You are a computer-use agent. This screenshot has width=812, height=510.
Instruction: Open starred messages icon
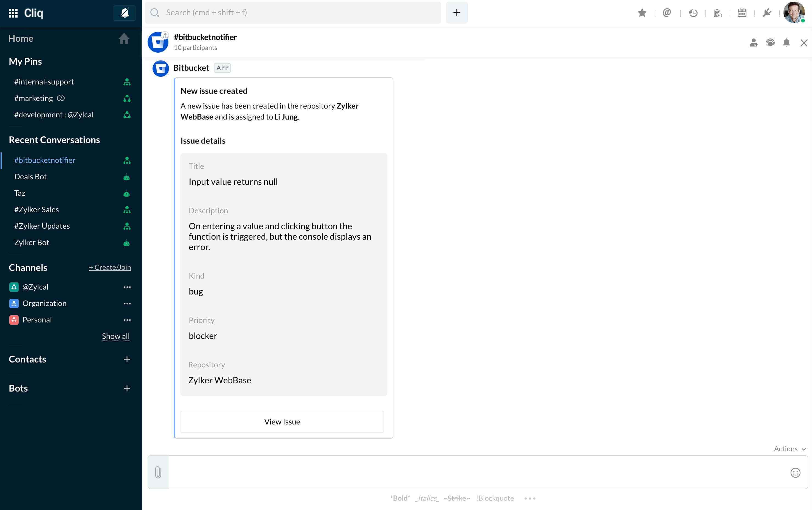coord(642,13)
